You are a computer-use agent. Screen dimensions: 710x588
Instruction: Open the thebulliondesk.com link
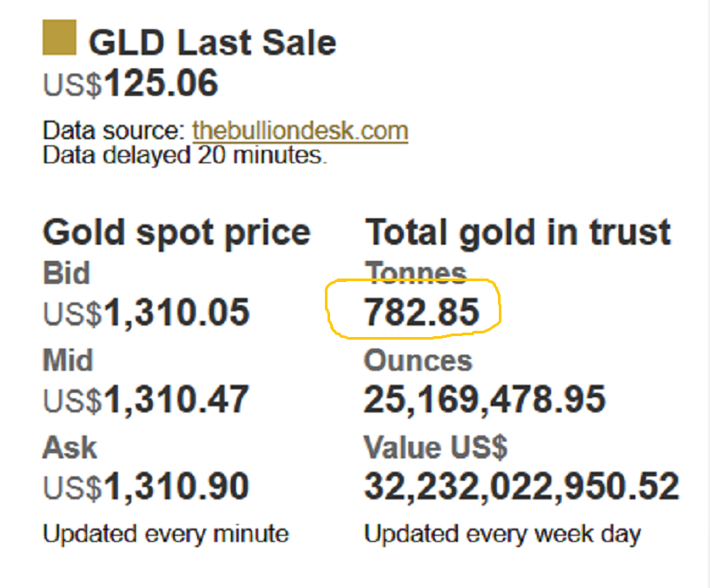click(x=300, y=131)
